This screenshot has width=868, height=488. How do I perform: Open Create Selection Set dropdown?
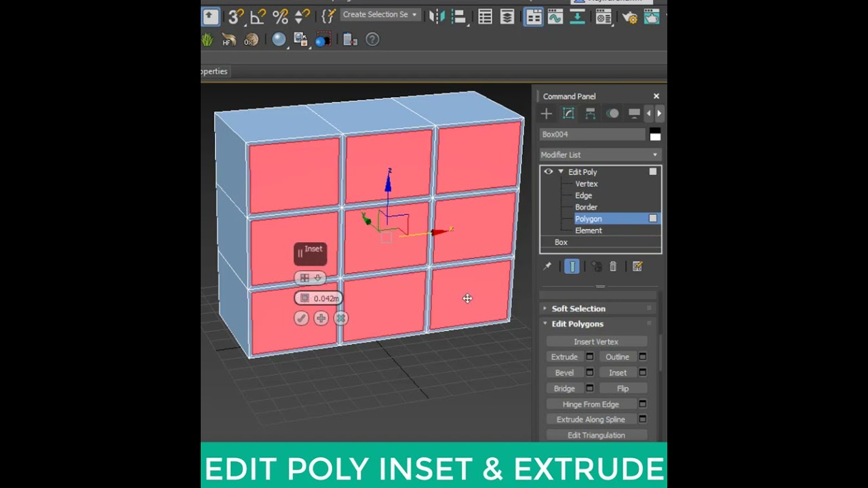(380, 15)
